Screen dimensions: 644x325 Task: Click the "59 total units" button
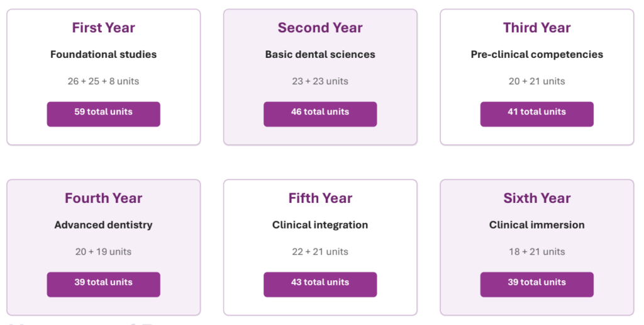click(103, 113)
